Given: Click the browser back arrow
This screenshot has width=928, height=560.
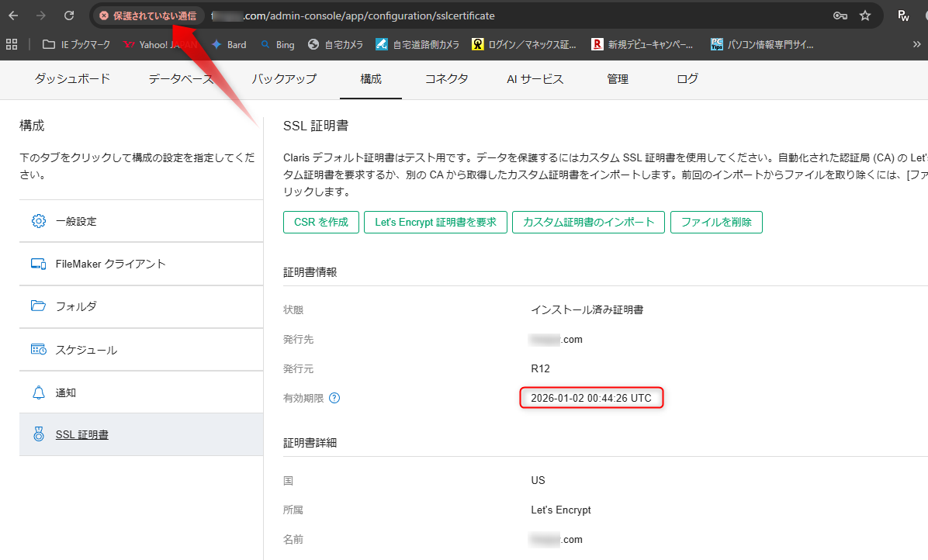Looking at the screenshot, I should [x=13, y=16].
